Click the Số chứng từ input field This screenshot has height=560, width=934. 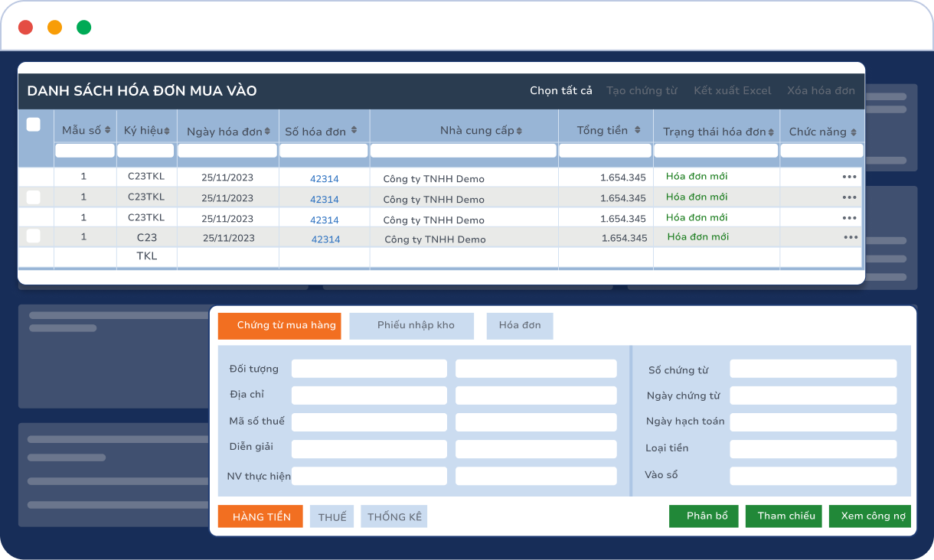813,368
